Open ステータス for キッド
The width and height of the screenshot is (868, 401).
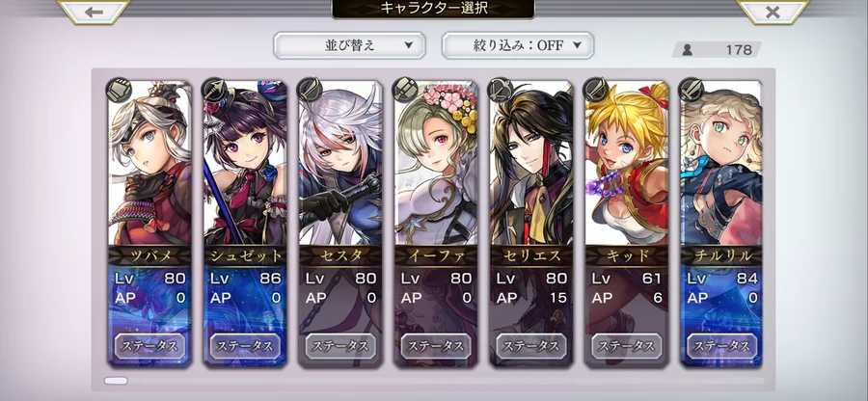[x=627, y=346]
